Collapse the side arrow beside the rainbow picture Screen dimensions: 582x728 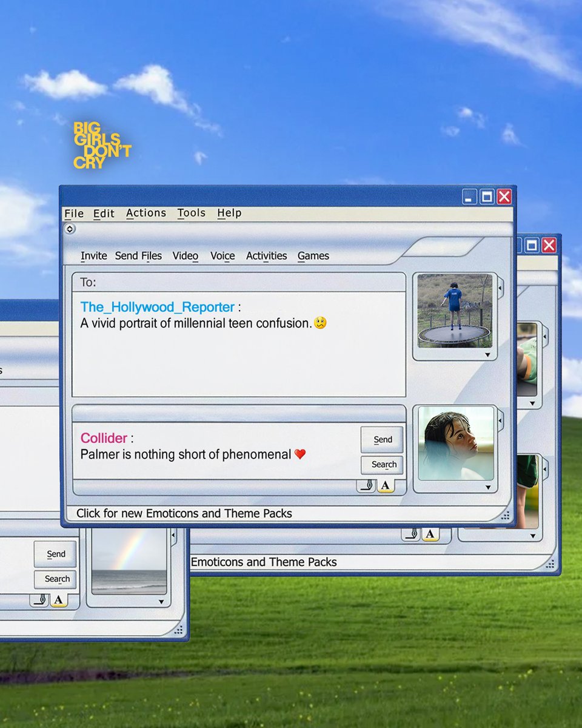[173, 535]
